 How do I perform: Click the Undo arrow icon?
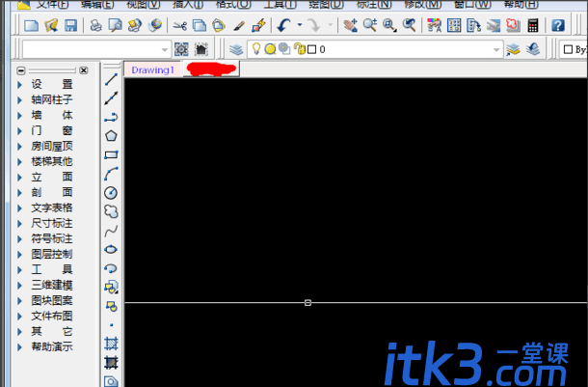pyautogui.click(x=283, y=25)
